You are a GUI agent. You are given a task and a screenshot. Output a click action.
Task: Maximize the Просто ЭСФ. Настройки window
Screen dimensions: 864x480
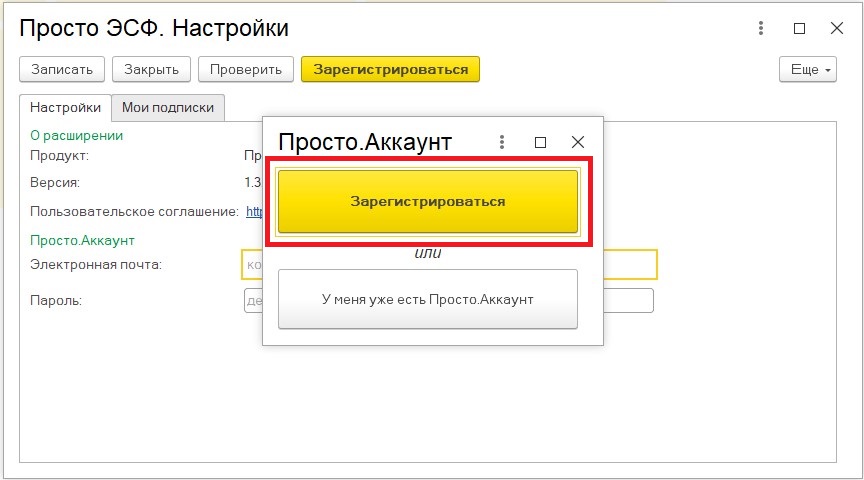(x=800, y=28)
